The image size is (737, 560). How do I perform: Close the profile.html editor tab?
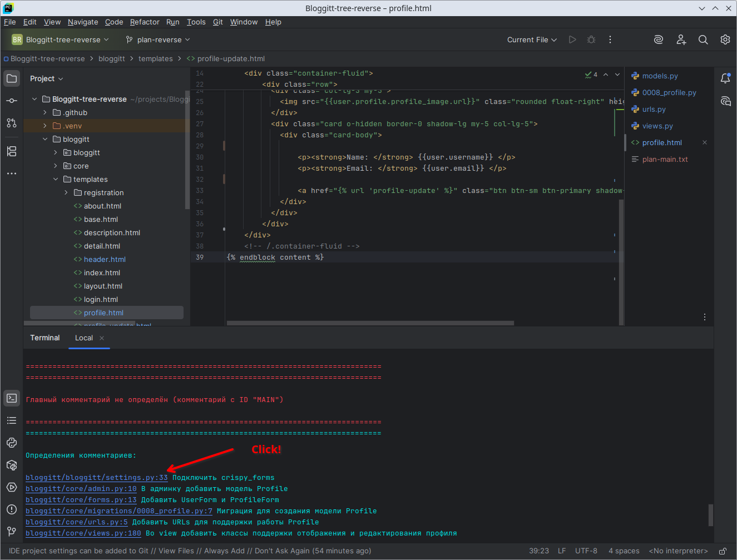pyautogui.click(x=705, y=142)
